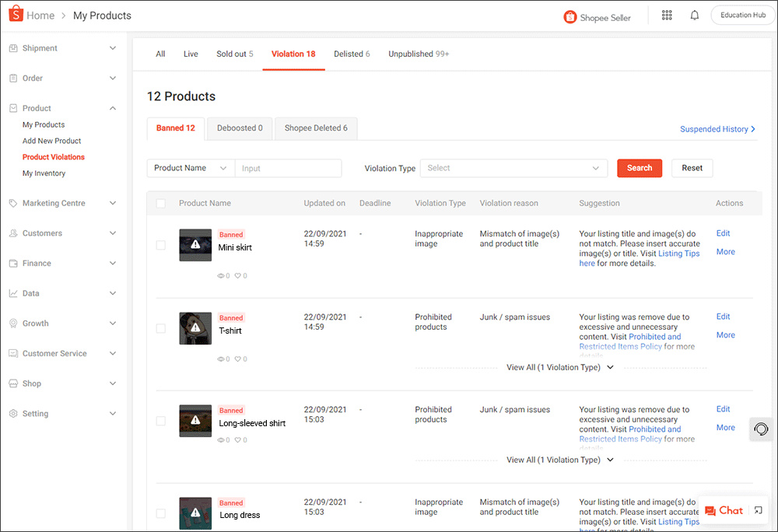Open the Shopee Deleted tab
Viewport: 778px width, 532px height.
click(x=315, y=128)
